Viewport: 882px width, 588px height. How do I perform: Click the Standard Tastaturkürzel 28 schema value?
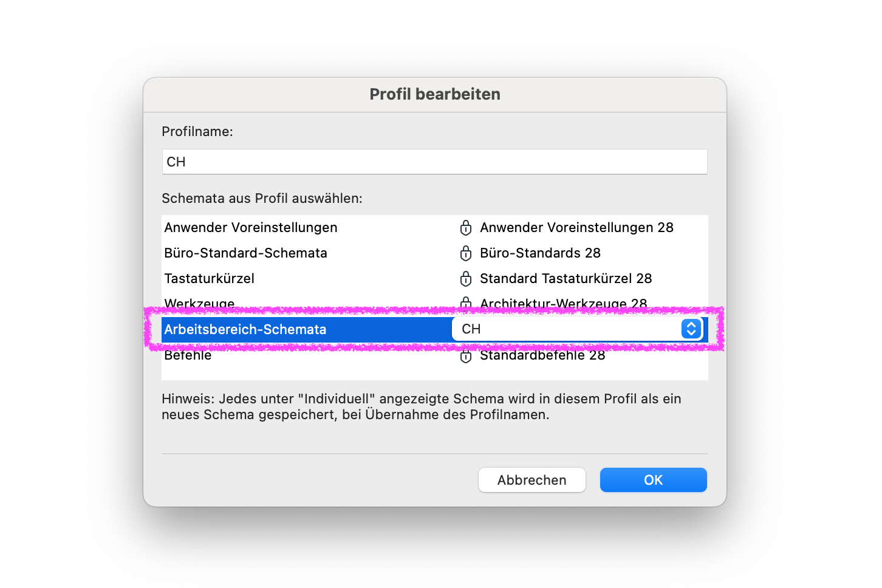[566, 279]
